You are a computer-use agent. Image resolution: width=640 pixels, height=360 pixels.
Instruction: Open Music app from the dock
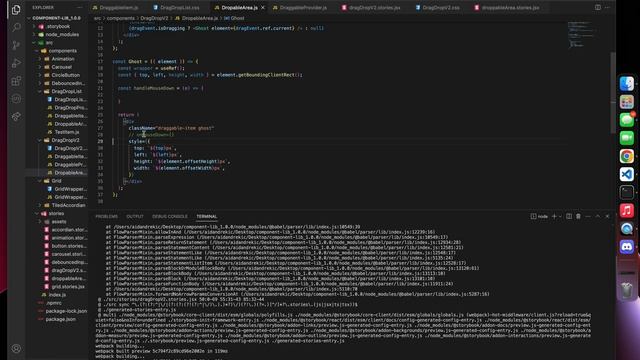tap(627, 211)
